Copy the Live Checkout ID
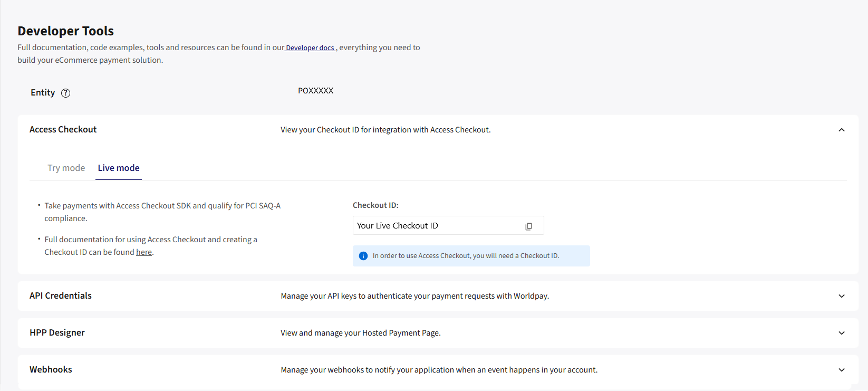Viewport: 868px width, 391px height. click(528, 226)
